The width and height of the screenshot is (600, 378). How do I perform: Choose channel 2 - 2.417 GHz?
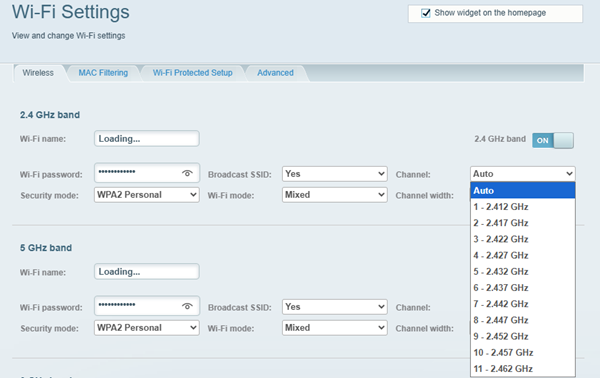click(522, 223)
